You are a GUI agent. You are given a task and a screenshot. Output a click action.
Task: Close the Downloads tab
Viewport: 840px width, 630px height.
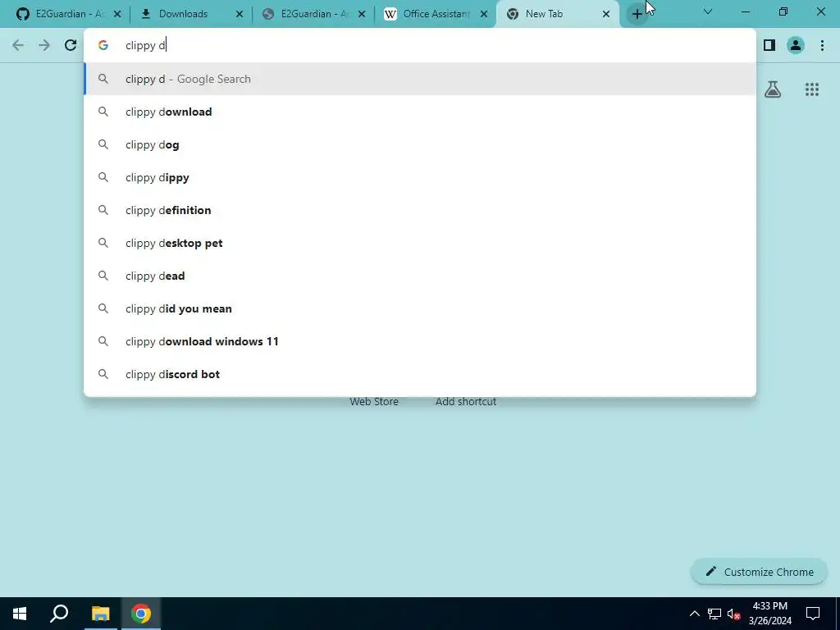tap(240, 14)
